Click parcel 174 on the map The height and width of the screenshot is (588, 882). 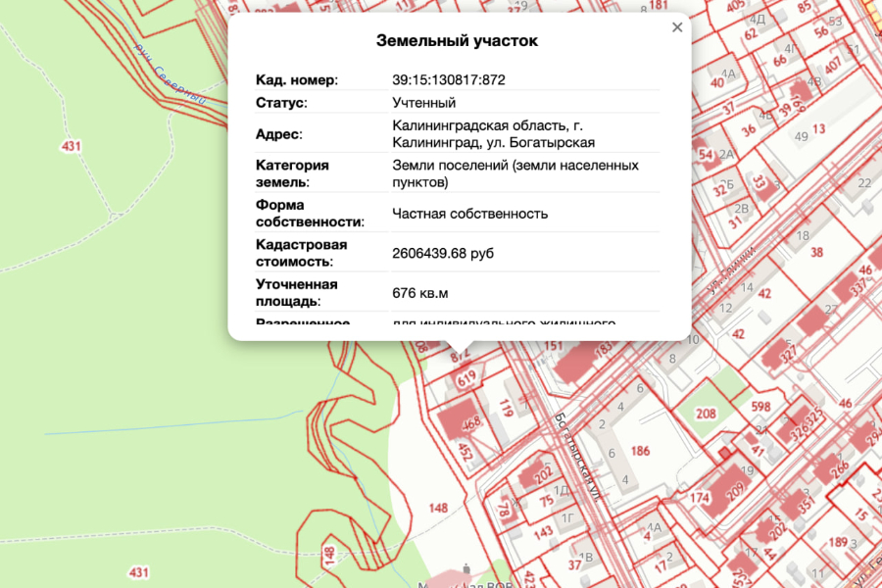tap(699, 498)
